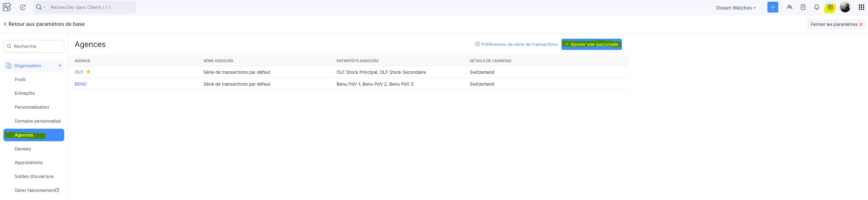
Task: Close settings with Fermer les paramètres
Action: 836,24
